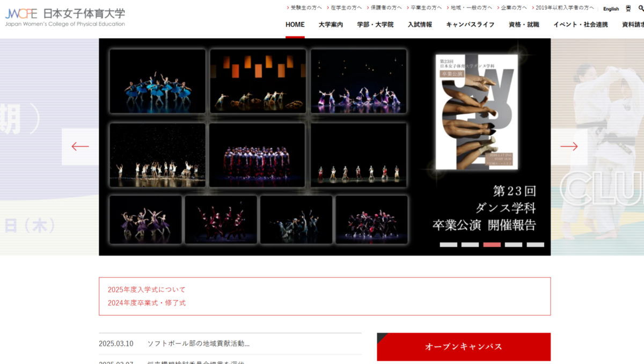Open the ソフトボール部の地域貢献活動 news item

(x=199, y=344)
